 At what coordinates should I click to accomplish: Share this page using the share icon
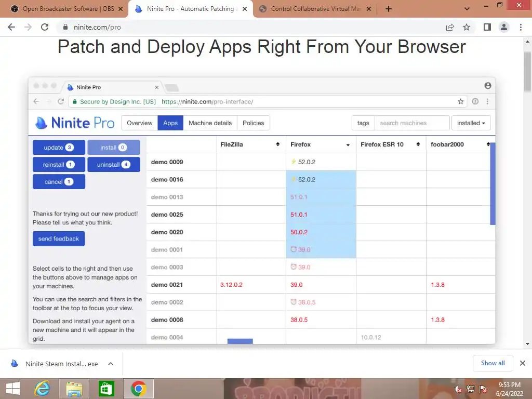click(x=450, y=27)
